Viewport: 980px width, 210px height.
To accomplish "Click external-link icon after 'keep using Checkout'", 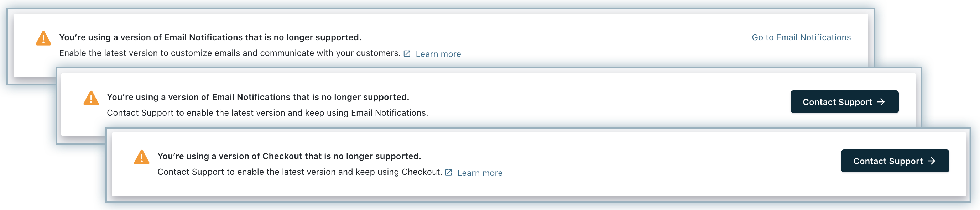I will tap(449, 173).
